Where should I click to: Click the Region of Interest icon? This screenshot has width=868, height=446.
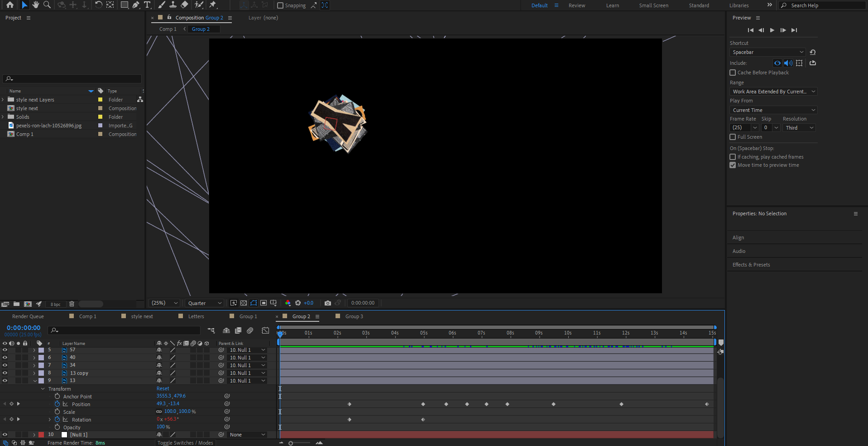point(264,303)
